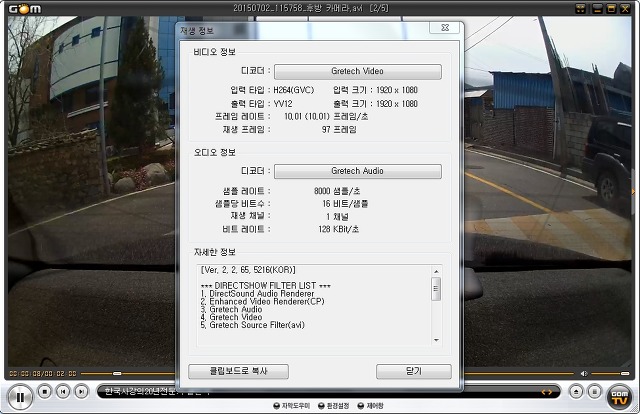Minimize the GOM Player window
640x414 pixels.
[x=597, y=9]
